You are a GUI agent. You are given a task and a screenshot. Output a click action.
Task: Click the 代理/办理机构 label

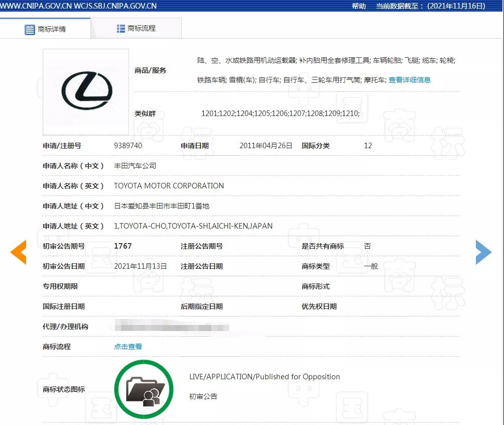65,327
